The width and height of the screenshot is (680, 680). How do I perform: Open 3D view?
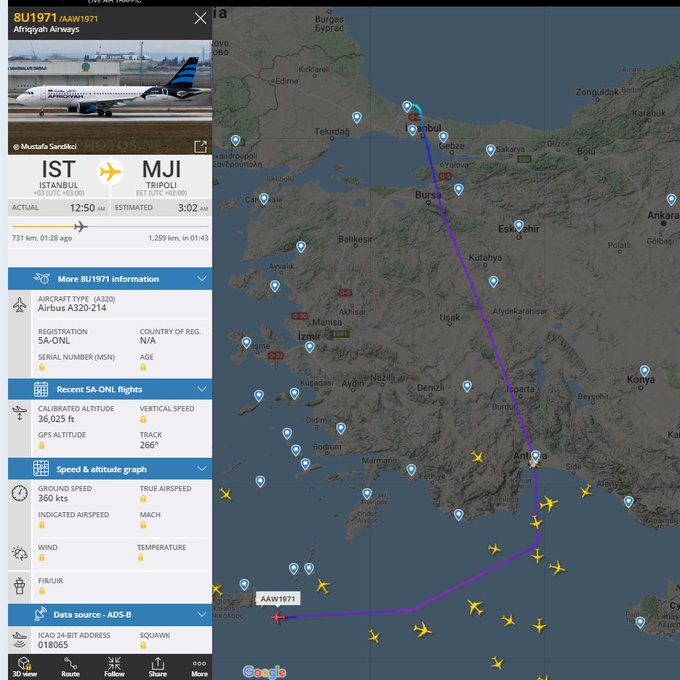click(24, 667)
